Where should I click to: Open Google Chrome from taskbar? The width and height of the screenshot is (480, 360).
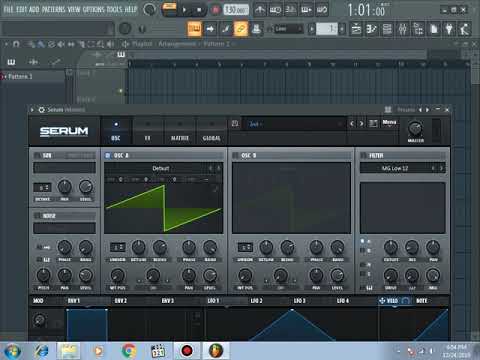click(x=129, y=351)
